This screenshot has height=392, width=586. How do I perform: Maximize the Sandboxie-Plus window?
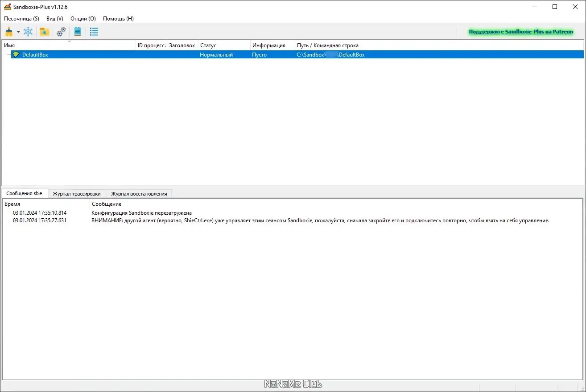click(x=555, y=7)
